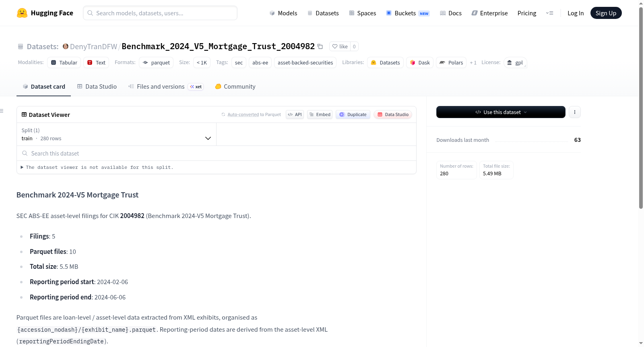The height and width of the screenshot is (347, 644).
Task: Click the Reporting period start date 2024-02-06
Action: (112, 282)
